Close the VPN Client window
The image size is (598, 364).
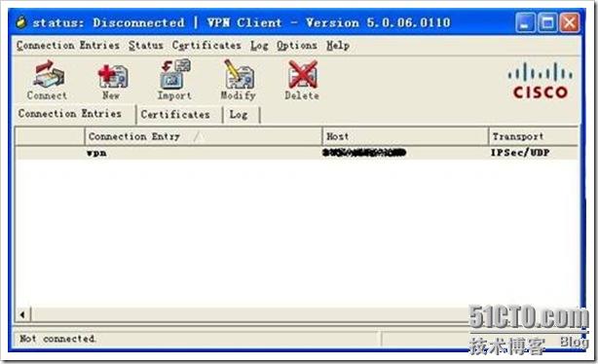click(x=570, y=22)
